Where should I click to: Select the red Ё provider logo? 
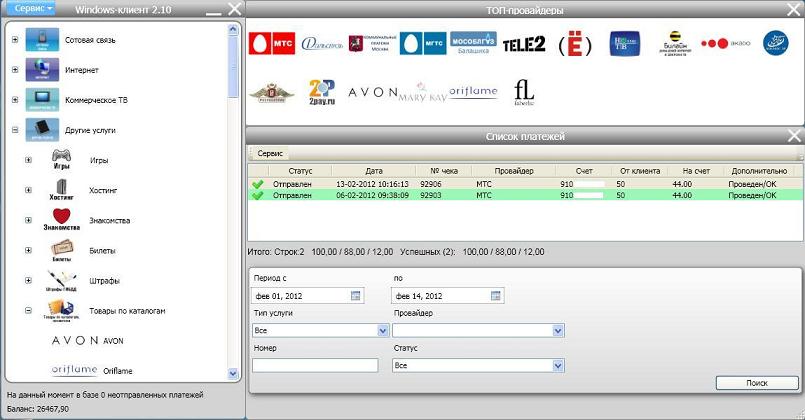(x=575, y=44)
